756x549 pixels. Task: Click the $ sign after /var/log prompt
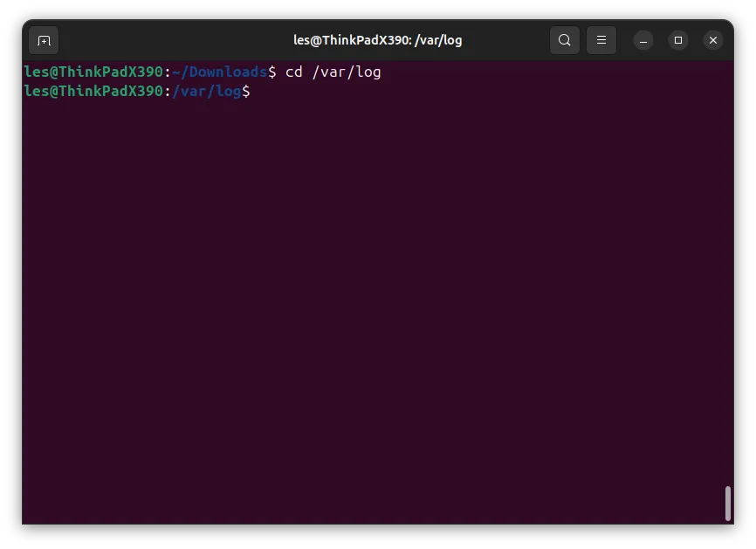(x=246, y=91)
